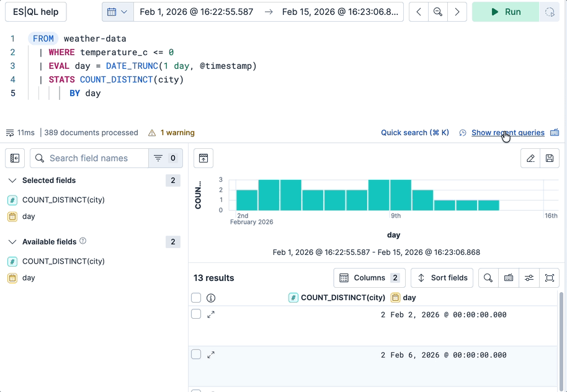This screenshot has height=392, width=567.
Task: Select the checkbox on the Feb 2 row
Action: pyautogui.click(x=196, y=314)
